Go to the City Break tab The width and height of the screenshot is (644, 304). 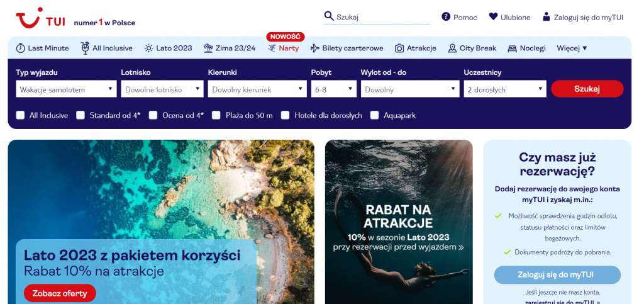477,48
